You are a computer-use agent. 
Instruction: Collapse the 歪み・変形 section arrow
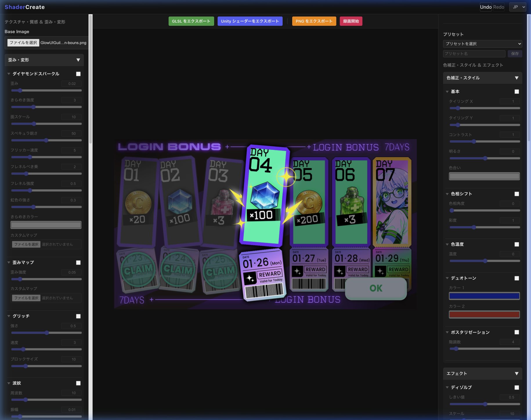pyautogui.click(x=78, y=60)
